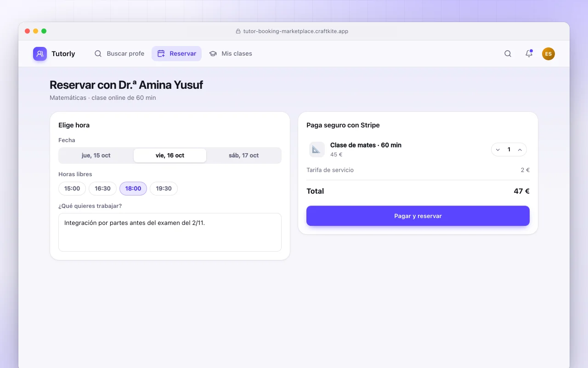
Task: Go to Buscar profe
Action: [x=119, y=54]
